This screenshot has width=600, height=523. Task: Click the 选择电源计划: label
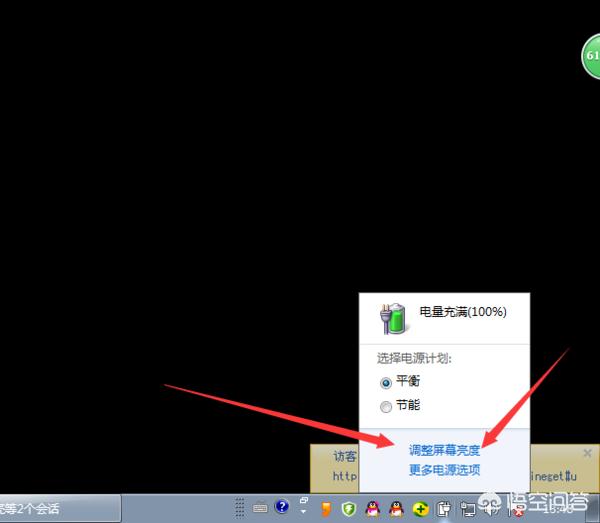[x=414, y=358]
